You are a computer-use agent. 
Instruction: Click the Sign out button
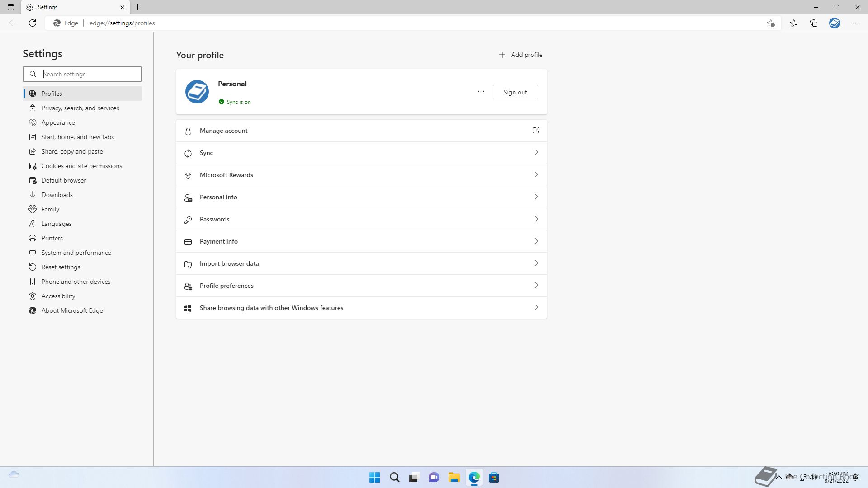(515, 92)
